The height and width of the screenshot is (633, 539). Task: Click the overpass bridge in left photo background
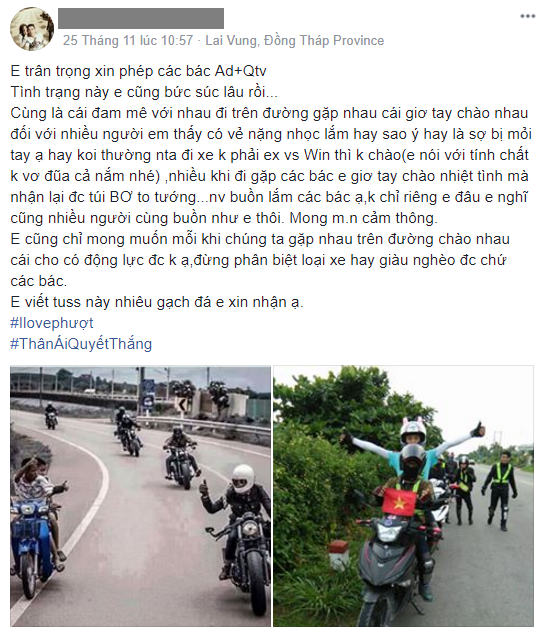coord(81,388)
